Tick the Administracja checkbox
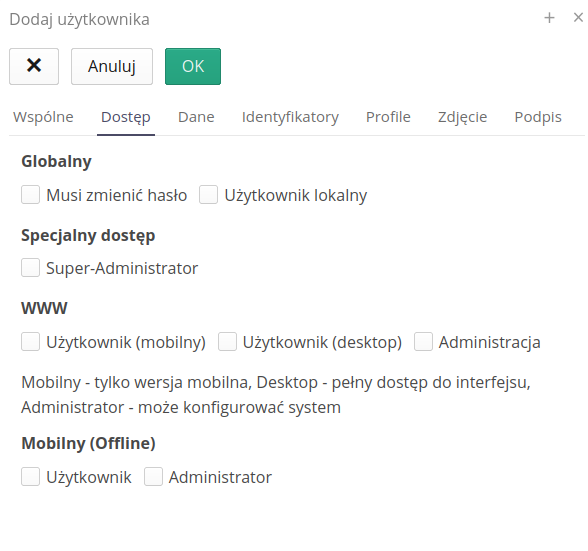Screen dimensions: 588x551 (423, 342)
